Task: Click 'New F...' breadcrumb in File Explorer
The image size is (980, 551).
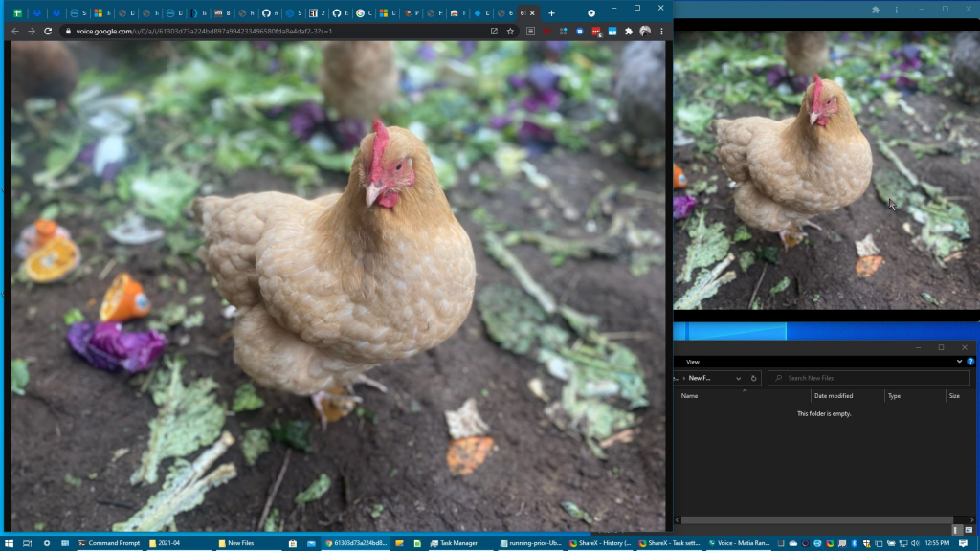Action: pyautogui.click(x=700, y=378)
